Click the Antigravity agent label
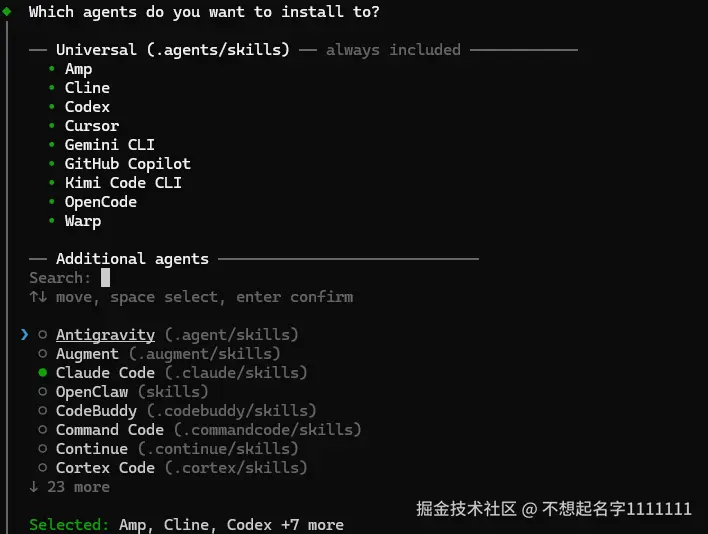 click(x=105, y=335)
